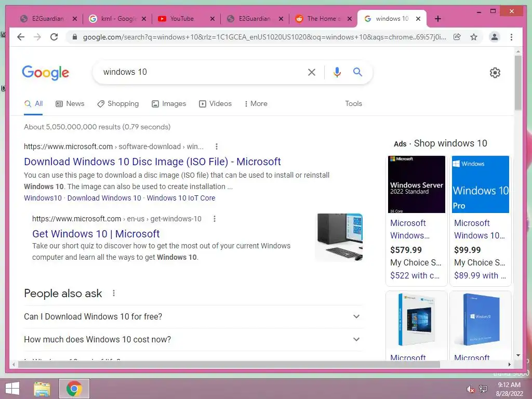The image size is (532, 399).
Task: View site info via lock icon
Action: pos(75,37)
